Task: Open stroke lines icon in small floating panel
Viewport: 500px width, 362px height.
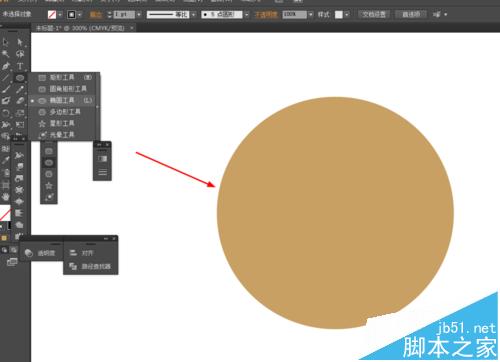Action: (x=102, y=172)
